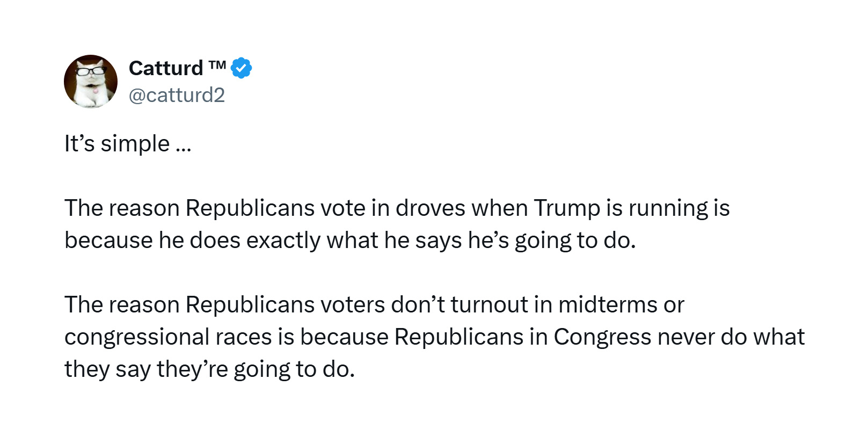
Task: Click the word "running" in the tweet
Action: (x=667, y=209)
